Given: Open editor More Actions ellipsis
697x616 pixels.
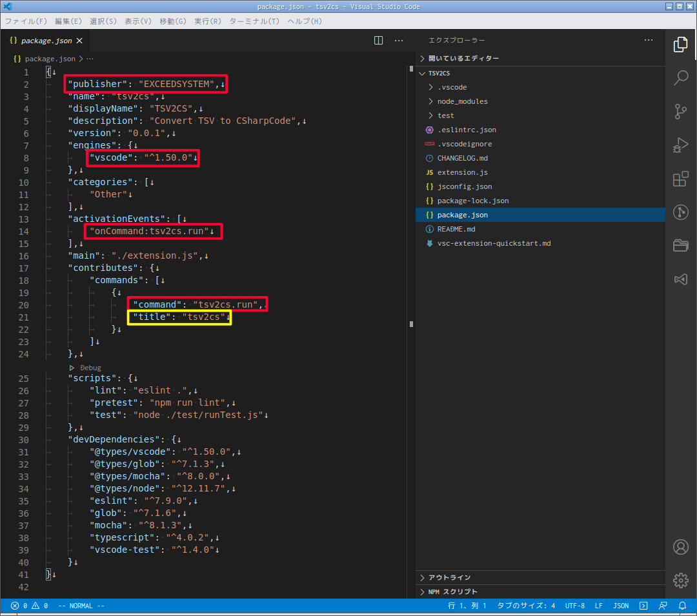Looking at the screenshot, I should [399, 41].
